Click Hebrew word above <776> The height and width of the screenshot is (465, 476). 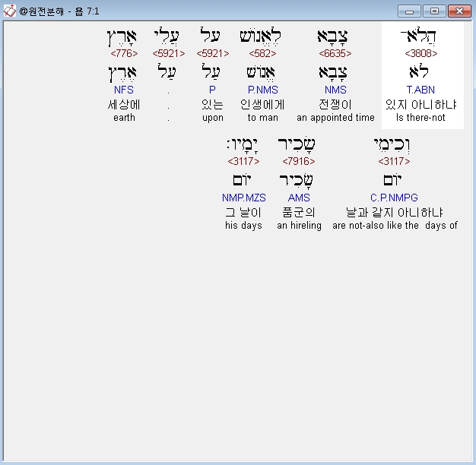coord(122,37)
